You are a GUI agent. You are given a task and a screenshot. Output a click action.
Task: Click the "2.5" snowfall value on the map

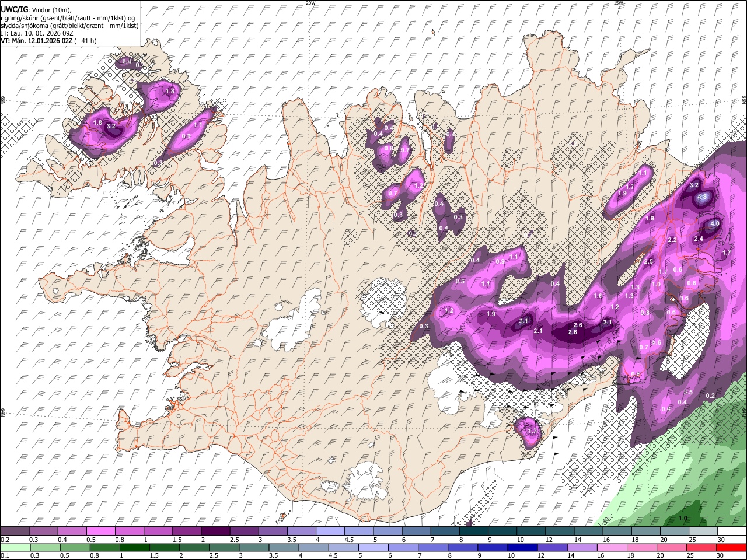[648, 261]
